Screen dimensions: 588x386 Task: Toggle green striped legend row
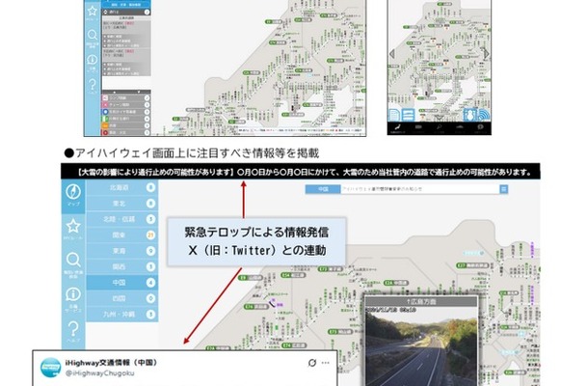point(126,119)
